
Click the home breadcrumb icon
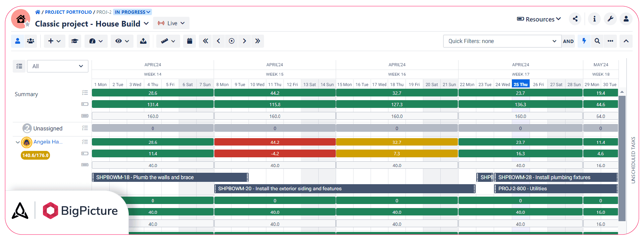(x=38, y=12)
